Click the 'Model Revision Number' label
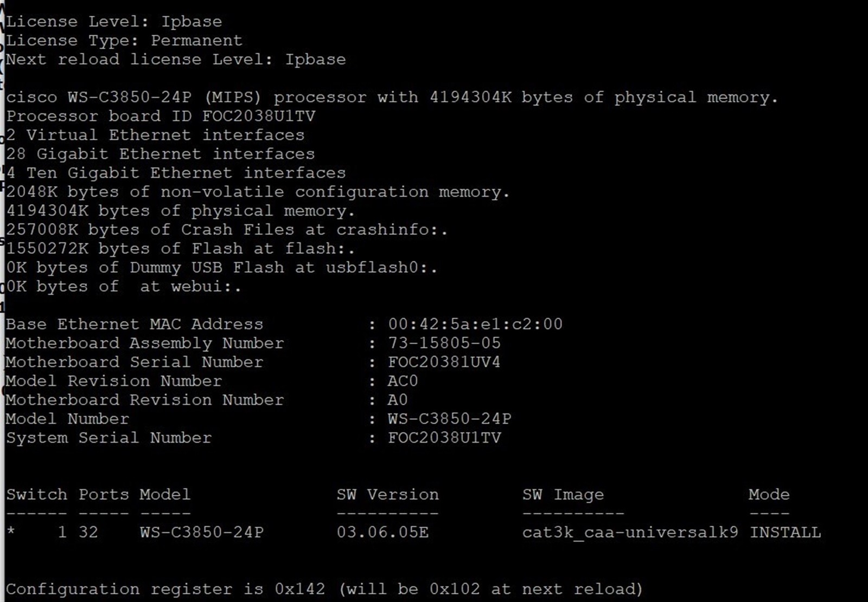Screen dimensions: 868x602 click(114, 381)
